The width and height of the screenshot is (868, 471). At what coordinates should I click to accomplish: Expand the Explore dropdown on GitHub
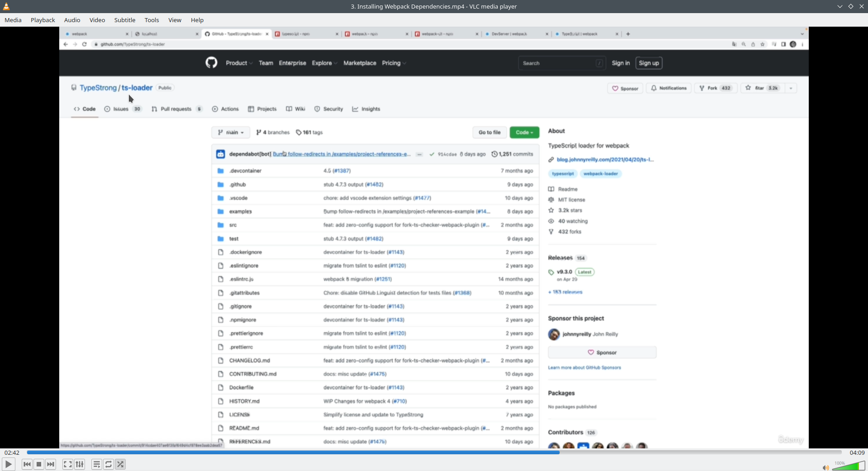point(325,63)
